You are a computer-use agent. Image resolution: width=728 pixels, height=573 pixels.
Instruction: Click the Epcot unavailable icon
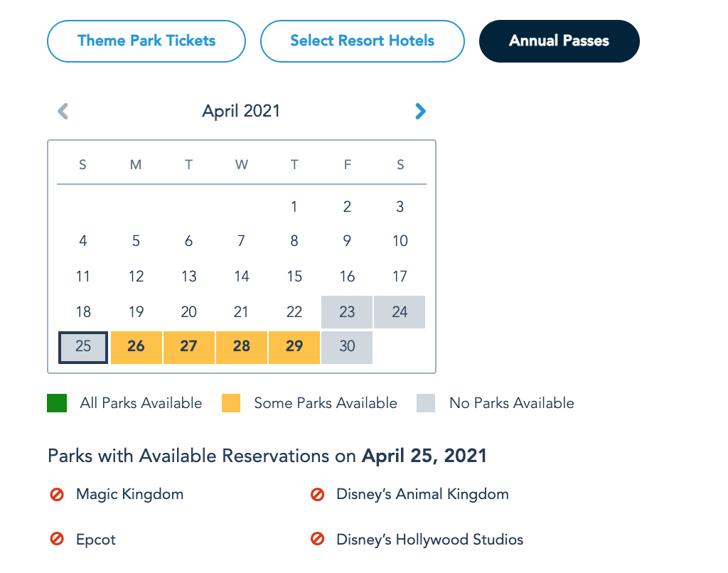(x=58, y=540)
